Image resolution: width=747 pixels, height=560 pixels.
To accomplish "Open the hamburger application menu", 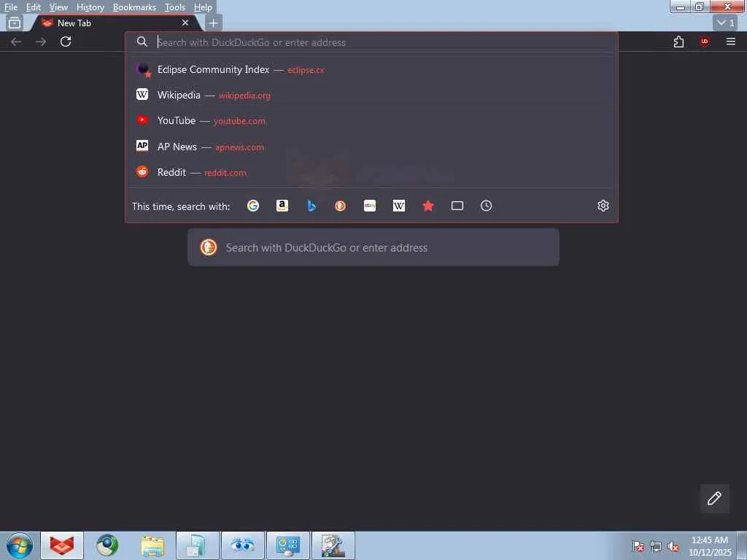I will click(731, 42).
